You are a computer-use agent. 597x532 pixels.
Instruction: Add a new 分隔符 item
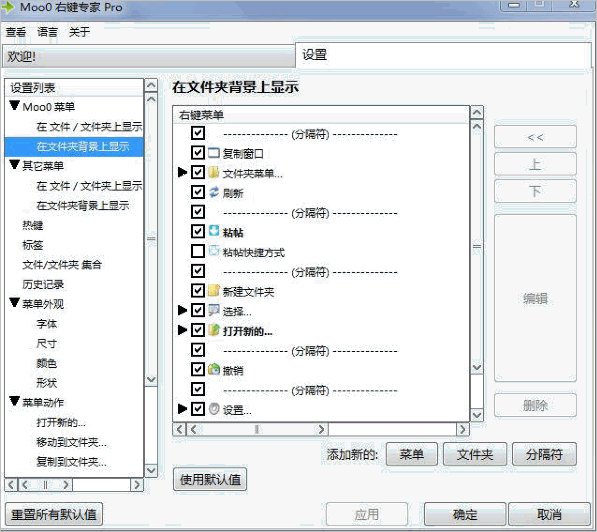[544, 454]
